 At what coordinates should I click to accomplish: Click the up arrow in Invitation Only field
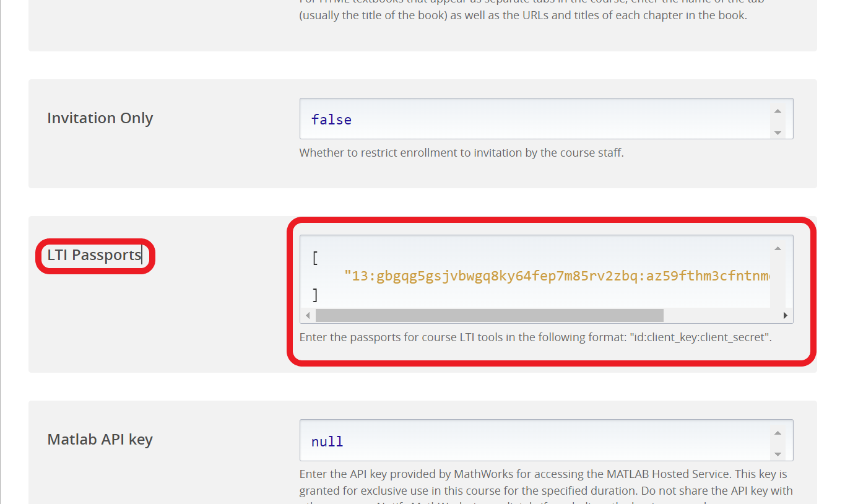click(778, 111)
